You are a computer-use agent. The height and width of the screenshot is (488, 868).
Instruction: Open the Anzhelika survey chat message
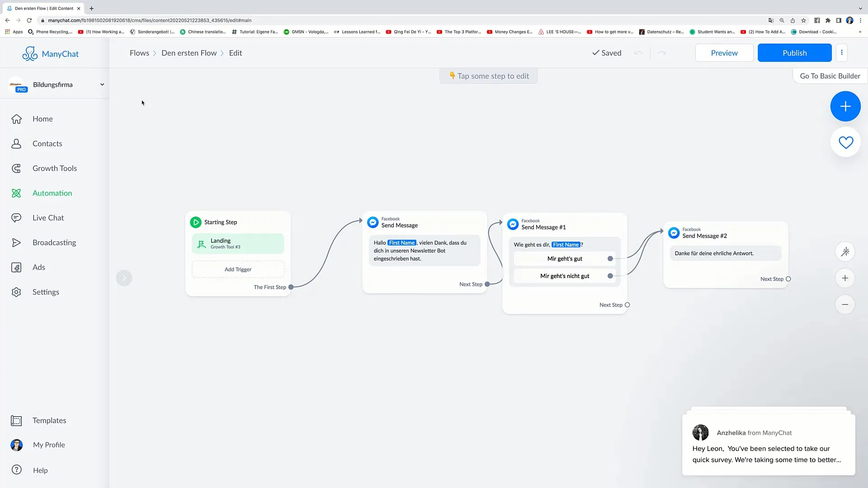[x=769, y=445]
